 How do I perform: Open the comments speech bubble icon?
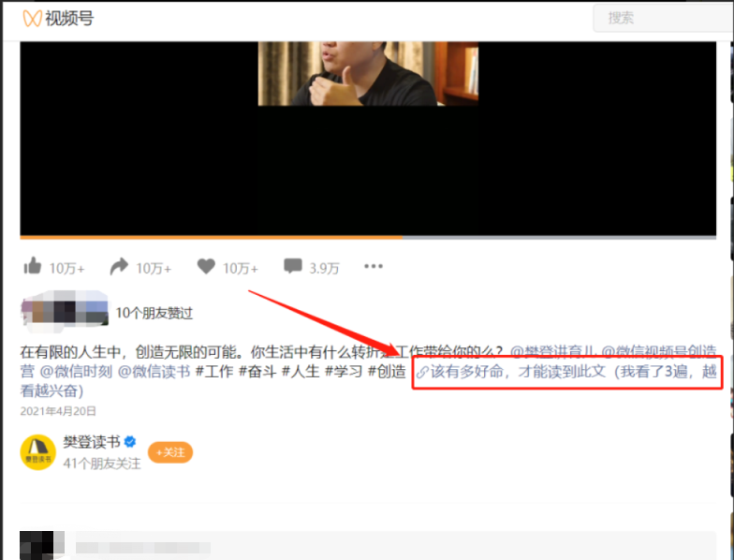coord(292,266)
